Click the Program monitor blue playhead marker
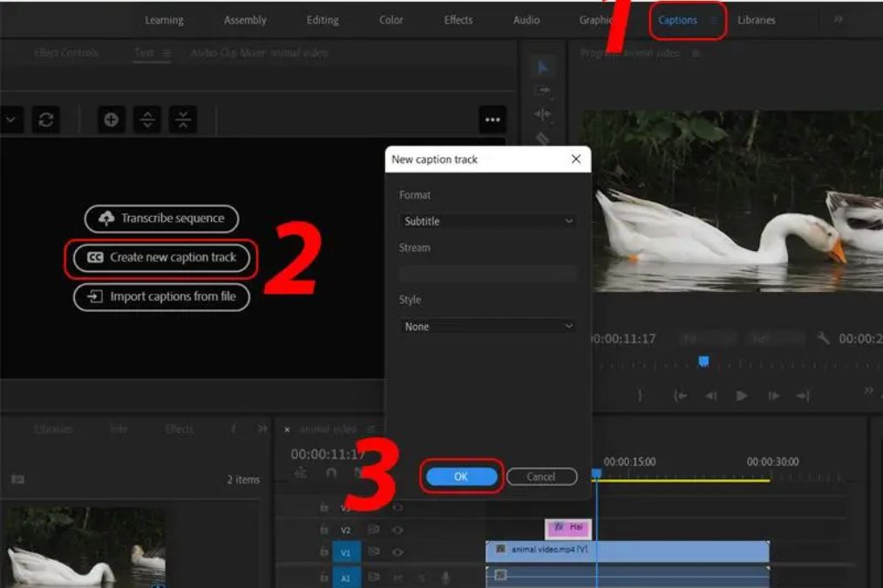The image size is (883, 588). click(x=703, y=362)
